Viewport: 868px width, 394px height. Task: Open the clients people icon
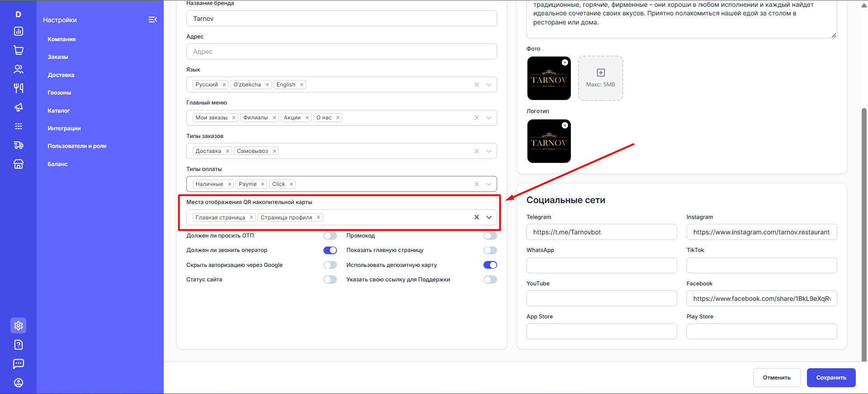[19, 69]
